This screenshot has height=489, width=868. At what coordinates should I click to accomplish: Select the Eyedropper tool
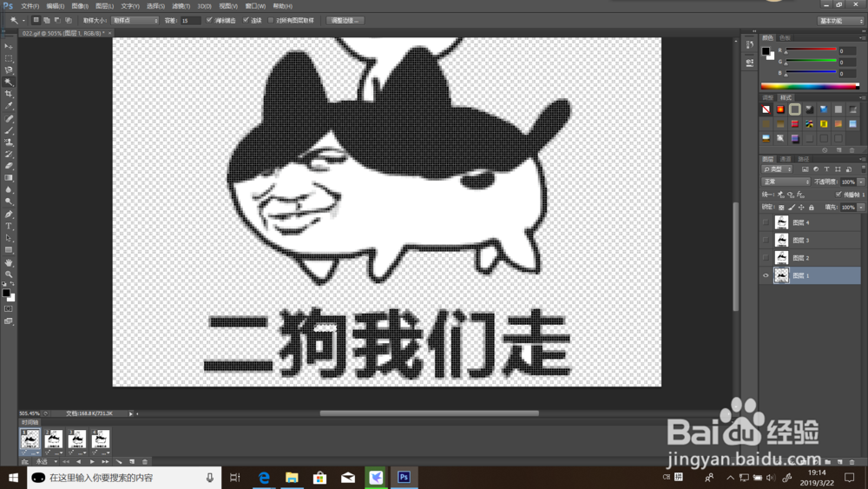click(9, 106)
